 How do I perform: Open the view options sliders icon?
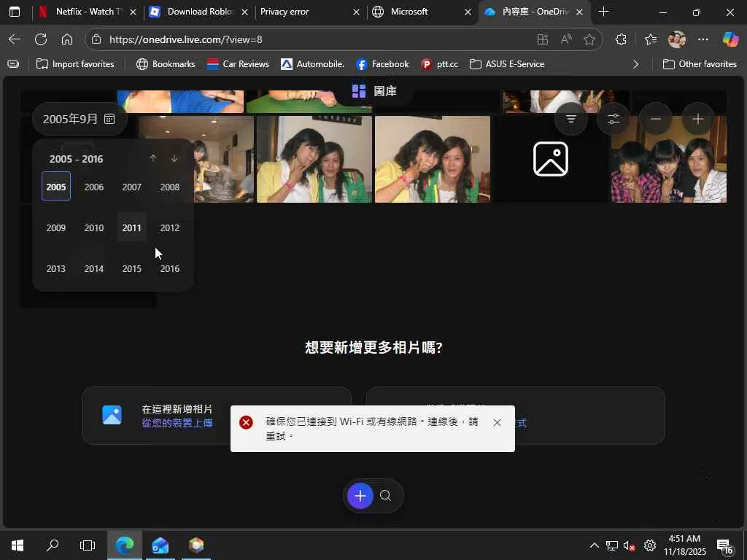613,119
